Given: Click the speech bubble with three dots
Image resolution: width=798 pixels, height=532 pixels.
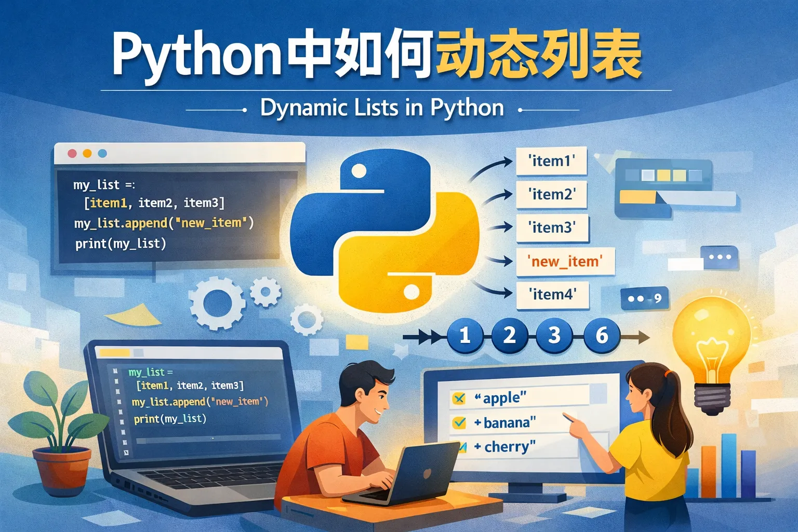Looking at the screenshot, I should (x=719, y=257).
